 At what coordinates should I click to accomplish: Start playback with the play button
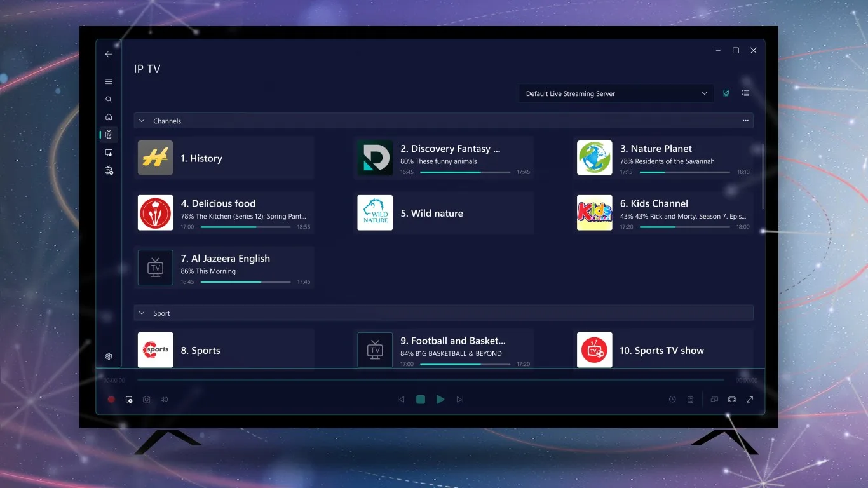coord(440,400)
